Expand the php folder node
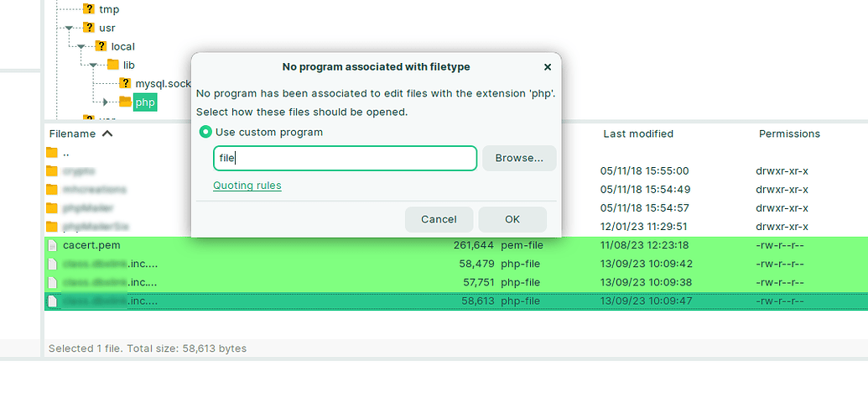This screenshot has height=398, width=868. pos(106,102)
